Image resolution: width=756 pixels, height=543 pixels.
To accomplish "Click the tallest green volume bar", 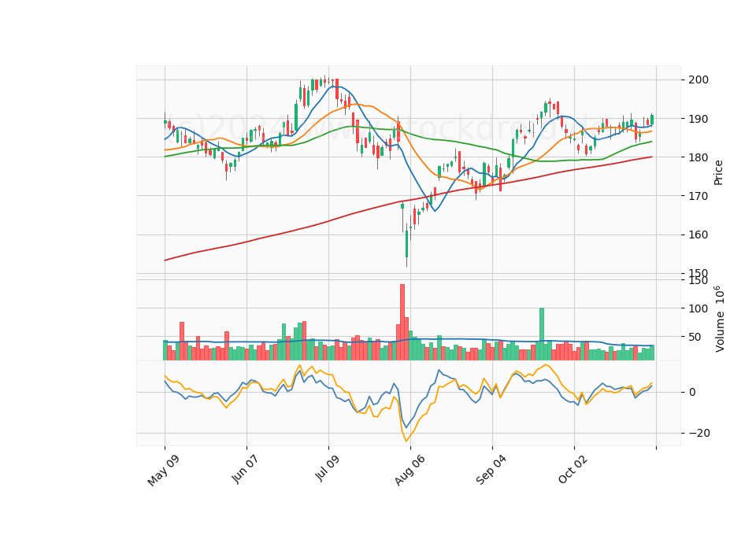I will (542, 334).
